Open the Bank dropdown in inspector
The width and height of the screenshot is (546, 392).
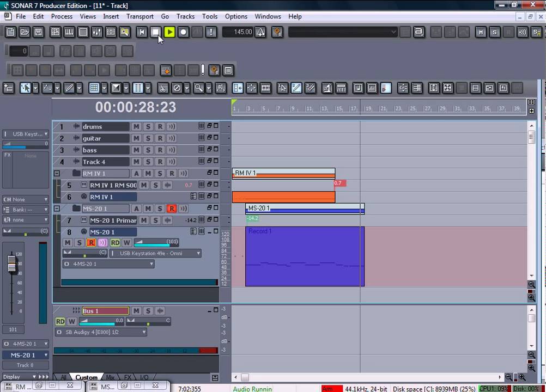point(26,210)
